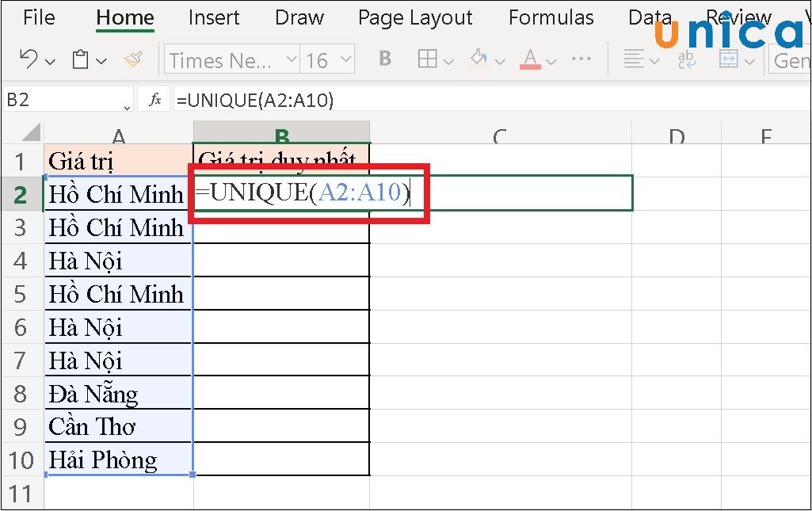The height and width of the screenshot is (511, 812).
Task: Open the Insert tab
Action: coord(214,17)
